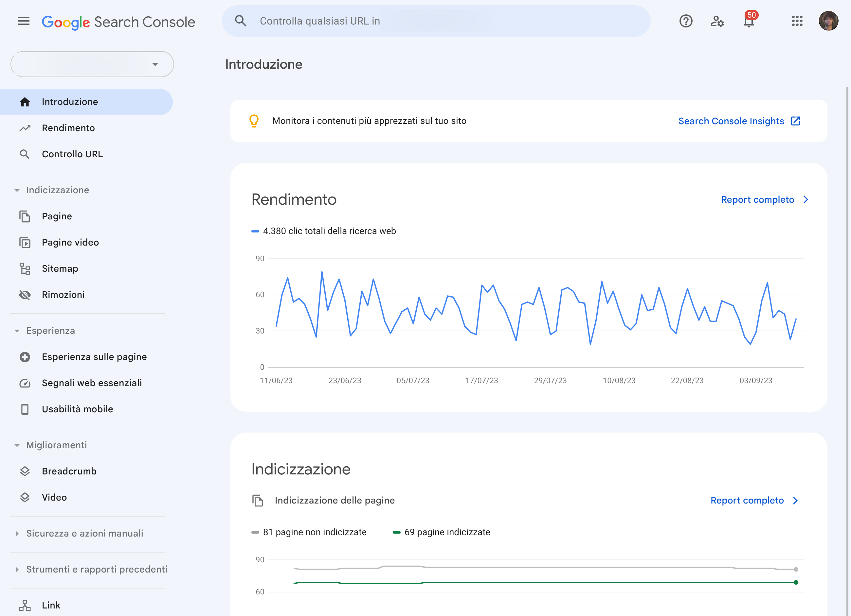This screenshot has height=616, width=851.
Task: Select Usabilità mobile from the sidebar menu
Action: point(77,409)
